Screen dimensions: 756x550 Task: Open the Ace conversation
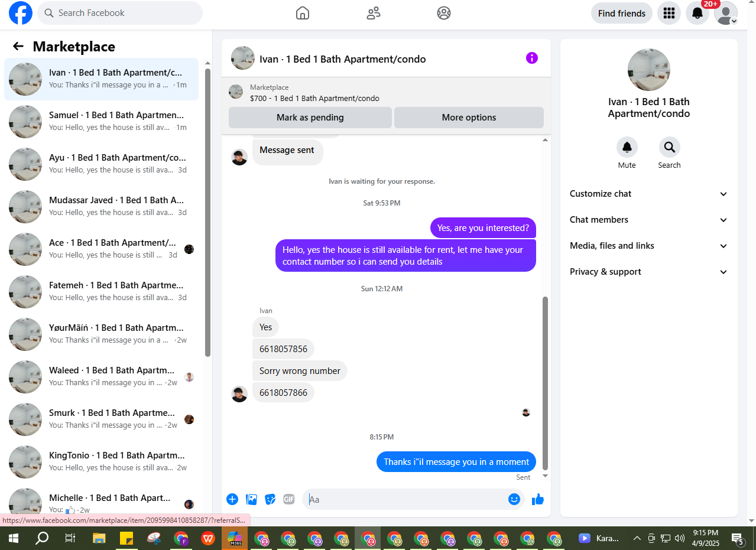[101, 249]
